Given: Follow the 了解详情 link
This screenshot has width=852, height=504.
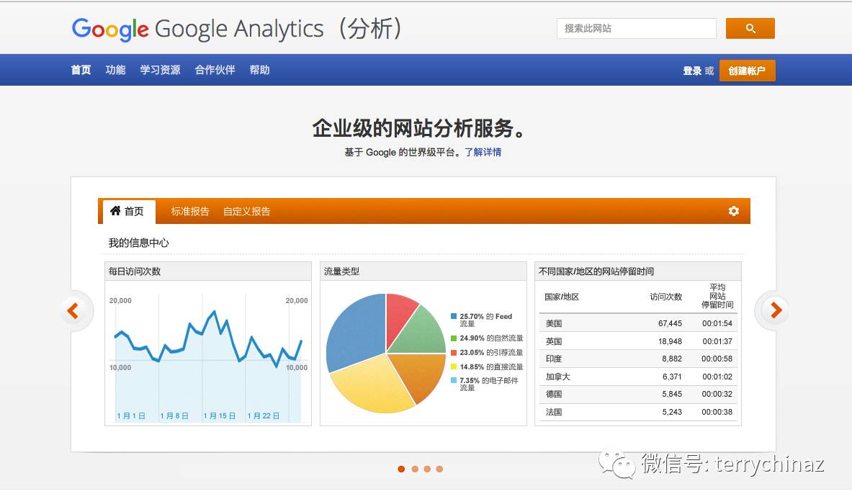Looking at the screenshot, I should pyautogui.click(x=483, y=152).
